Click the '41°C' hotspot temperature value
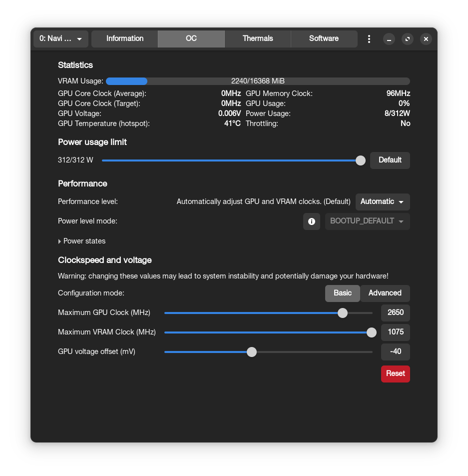This screenshot has width=468, height=476. click(x=232, y=123)
